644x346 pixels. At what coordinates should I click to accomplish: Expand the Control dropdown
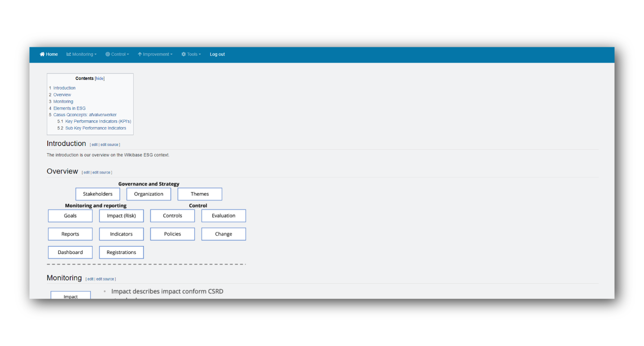coord(117,54)
